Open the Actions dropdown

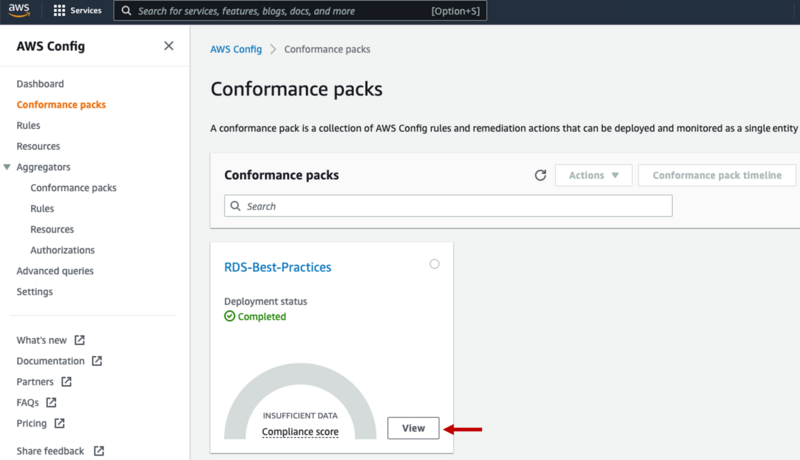(x=593, y=175)
